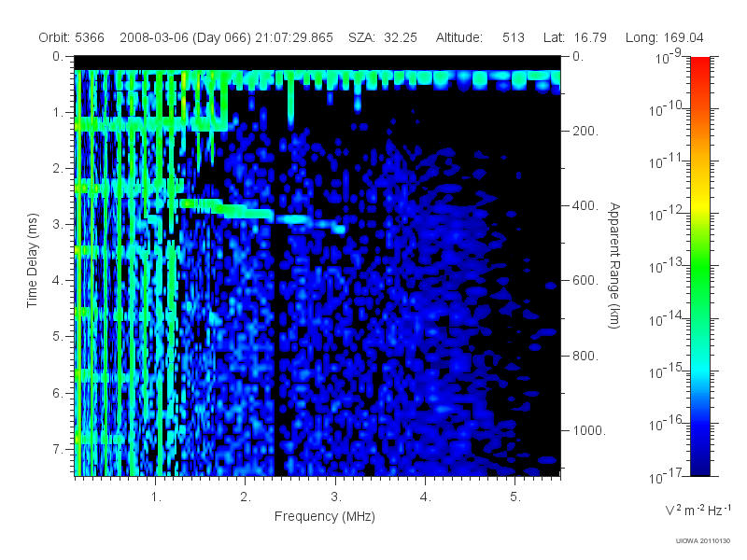The width and height of the screenshot is (747, 560).
Task: Click the SZA: 32.25 value
Action: point(383,37)
